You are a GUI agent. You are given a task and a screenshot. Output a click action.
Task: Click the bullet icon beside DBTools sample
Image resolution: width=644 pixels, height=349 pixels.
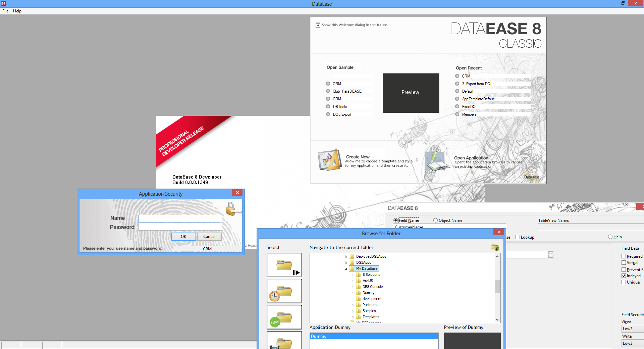tap(328, 106)
